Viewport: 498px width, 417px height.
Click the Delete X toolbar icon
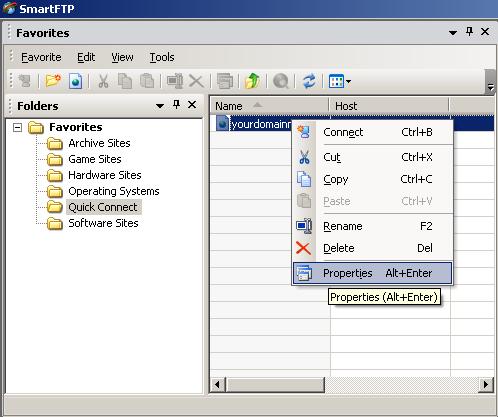(196, 81)
